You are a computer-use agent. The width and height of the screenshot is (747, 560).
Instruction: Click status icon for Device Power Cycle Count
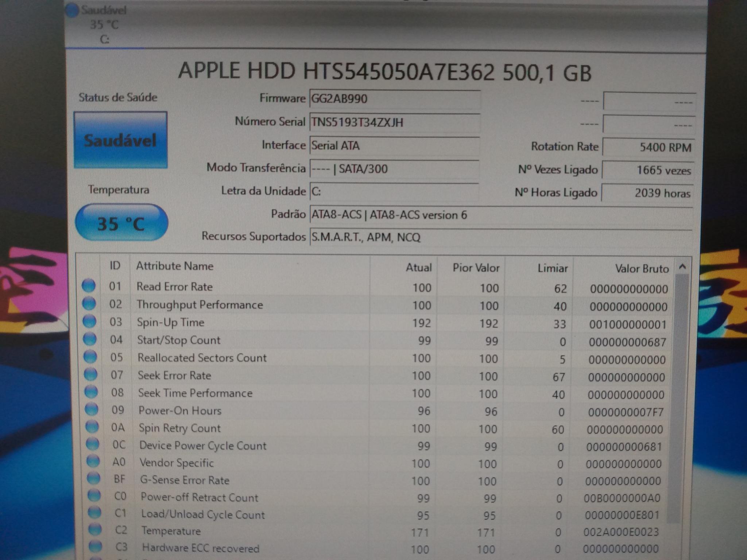pos(93,444)
